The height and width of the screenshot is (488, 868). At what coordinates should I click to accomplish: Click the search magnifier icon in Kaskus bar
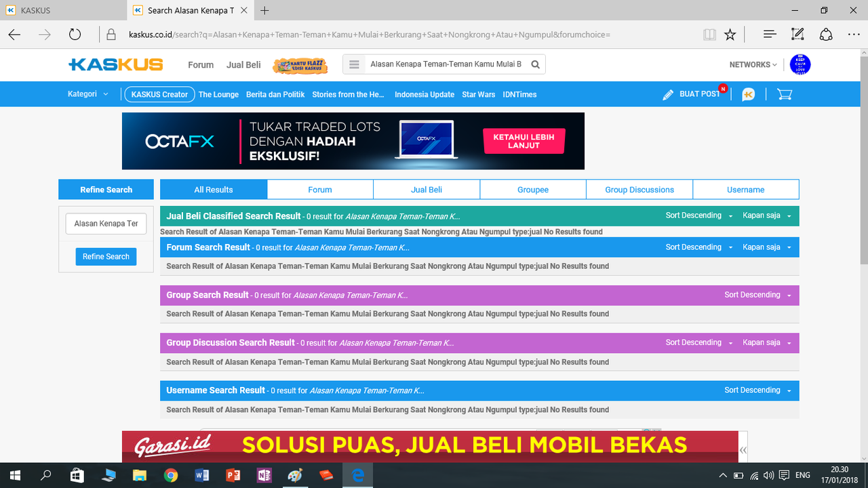click(x=535, y=64)
